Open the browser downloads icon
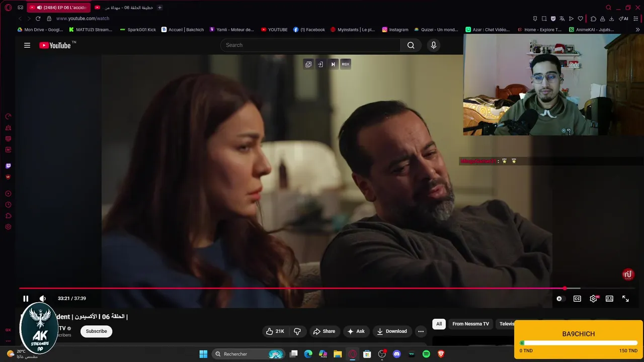The image size is (644, 362). [x=611, y=19]
